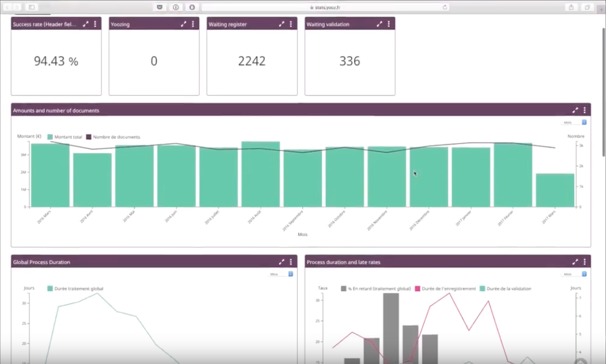
Task: Toggle Durée traitement global legend series
Action: [x=75, y=288]
